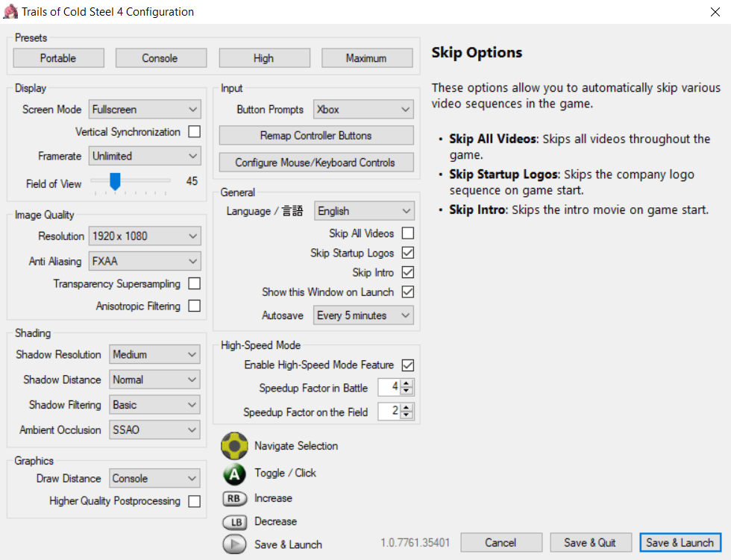Open the Draw Distance dropdown
The image size is (731, 560).
click(x=155, y=479)
